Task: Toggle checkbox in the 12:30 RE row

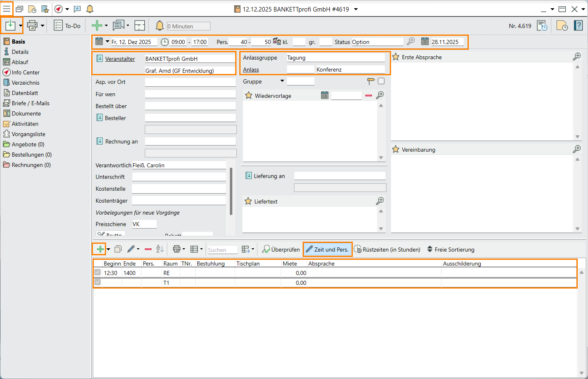Action: [97, 272]
